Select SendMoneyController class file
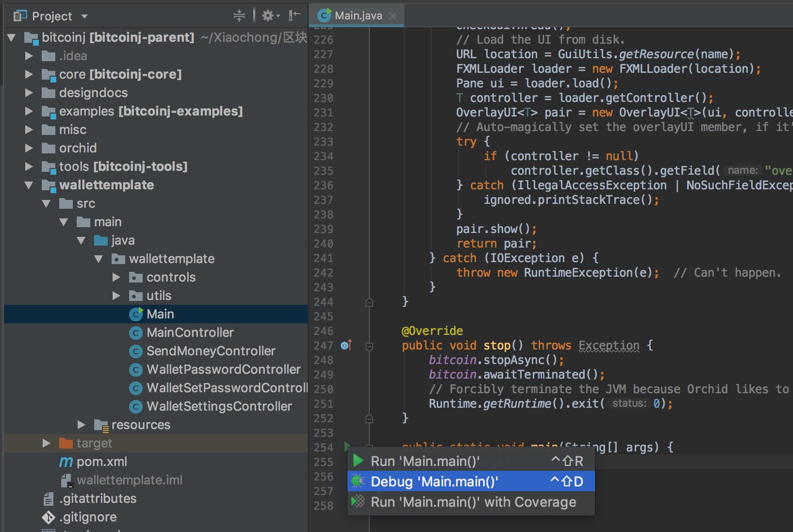The image size is (793, 532). [x=211, y=351]
